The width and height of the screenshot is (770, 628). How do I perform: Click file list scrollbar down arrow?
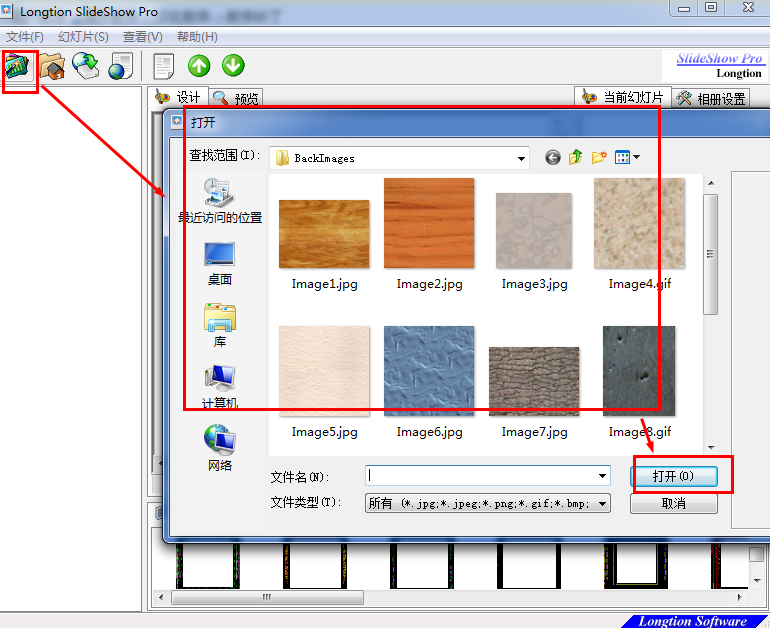(711, 448)
